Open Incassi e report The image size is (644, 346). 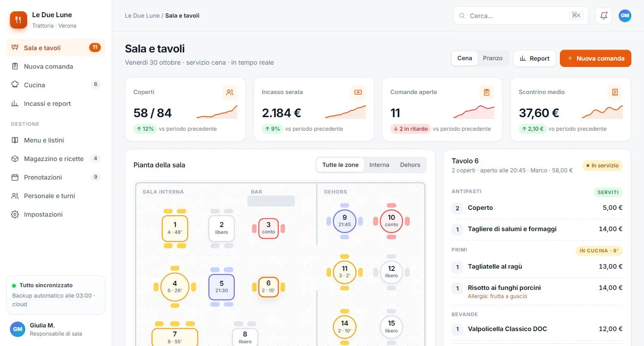56,104
